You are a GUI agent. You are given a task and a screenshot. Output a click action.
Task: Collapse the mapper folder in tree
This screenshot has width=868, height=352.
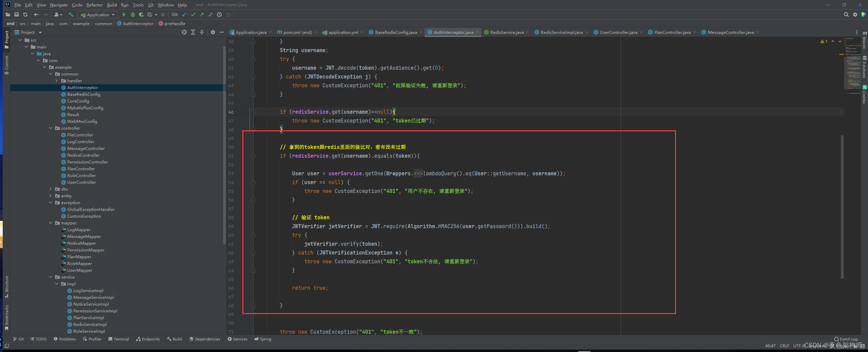tap(50, 223)
